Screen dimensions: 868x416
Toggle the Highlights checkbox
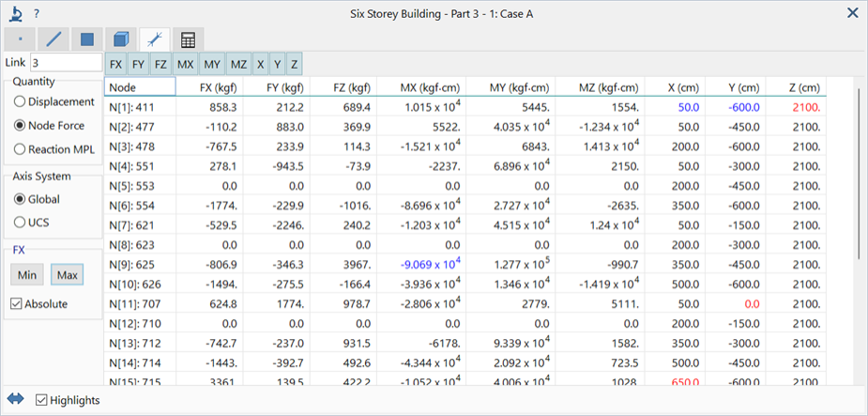click(68, 400)
